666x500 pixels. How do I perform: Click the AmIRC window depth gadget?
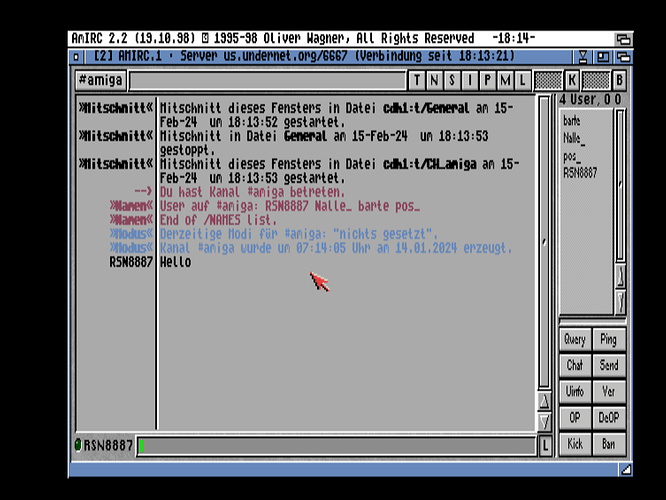point(623,56)
